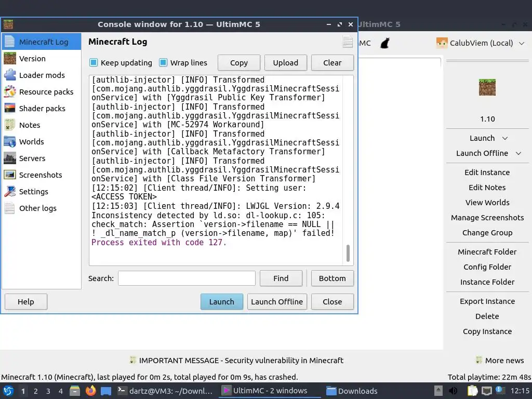The image size is (532, 399).
Task: Click the Servers icon in sidebar
Action: coord(10,158)
